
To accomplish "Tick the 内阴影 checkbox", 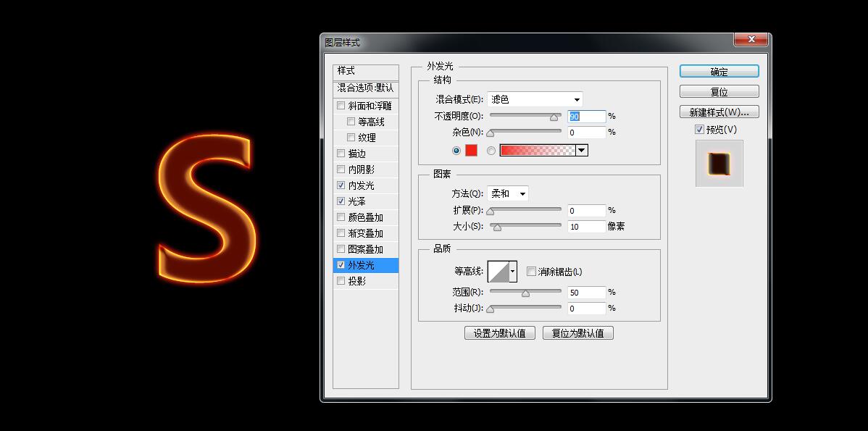I will [x=341, y=170].
